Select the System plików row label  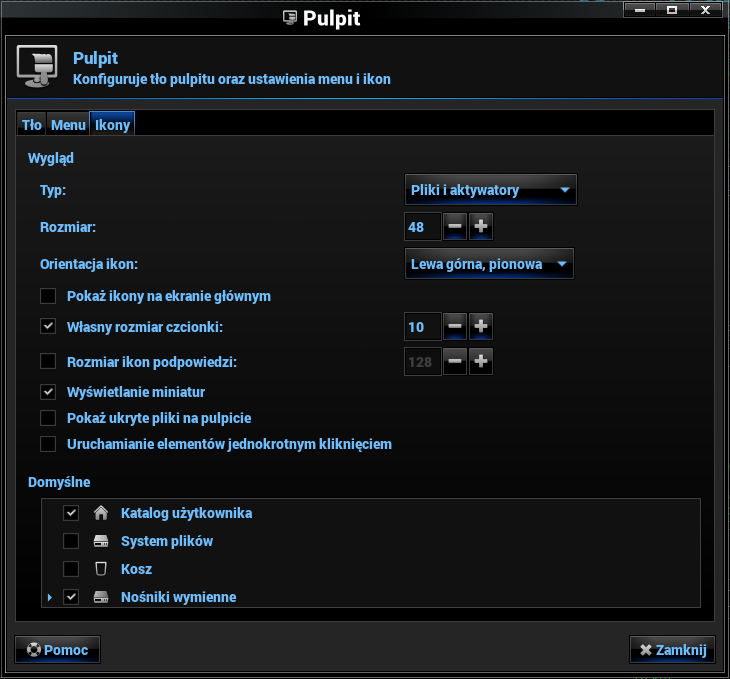167,541
